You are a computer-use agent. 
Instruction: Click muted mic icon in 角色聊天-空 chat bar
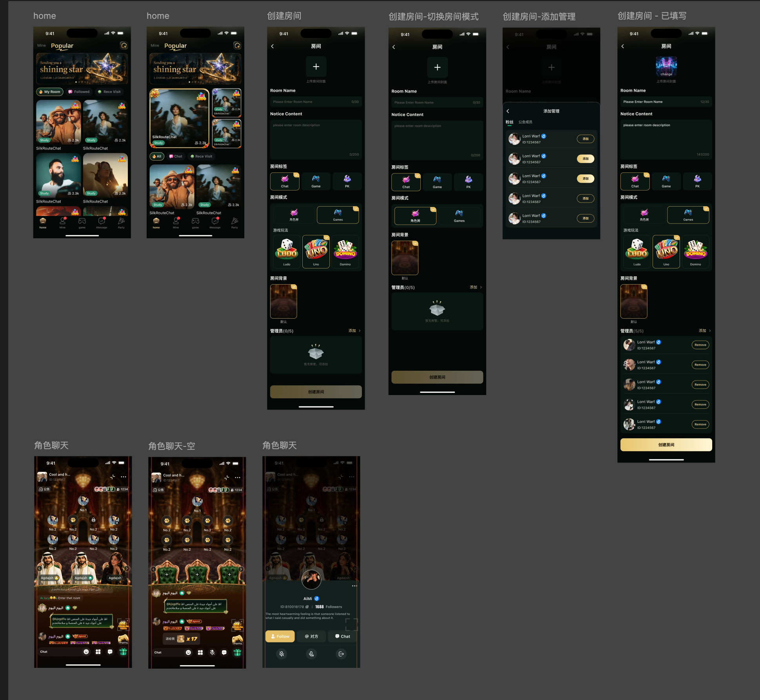(212, 652)
